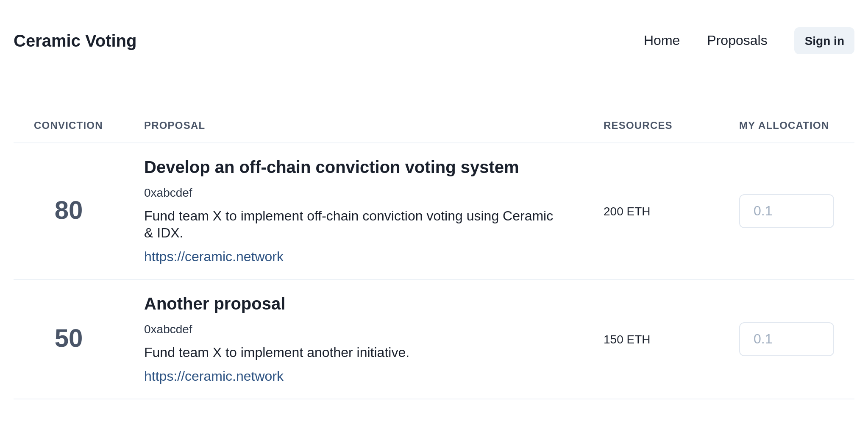Click the conviction score 80
Screen dimensions: 868x424
pos(69,210)
